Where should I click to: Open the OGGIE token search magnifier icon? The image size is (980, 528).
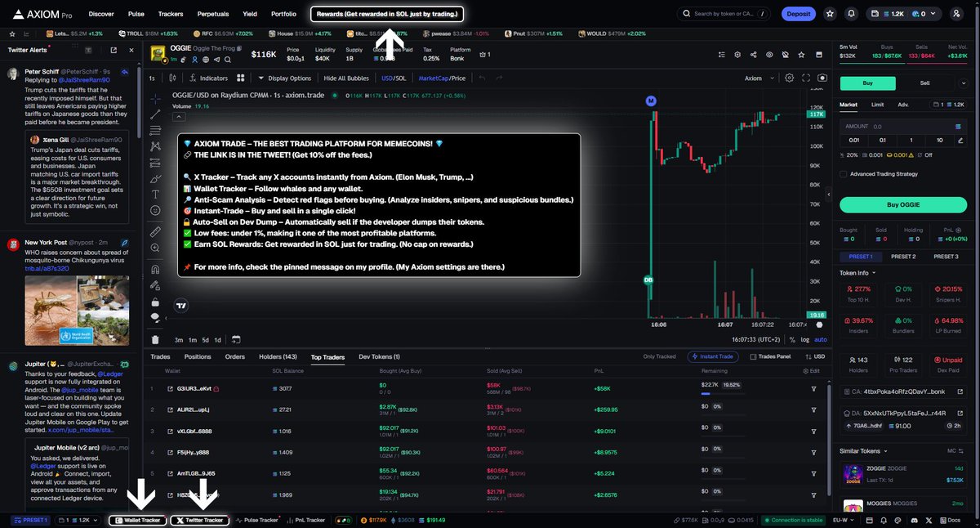click(x=227, y=58)
